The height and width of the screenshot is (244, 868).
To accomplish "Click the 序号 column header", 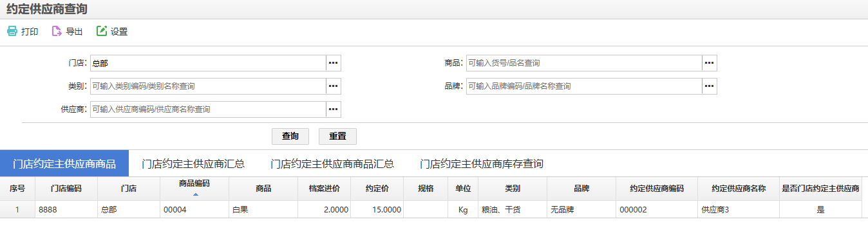I will click(17, 189).
